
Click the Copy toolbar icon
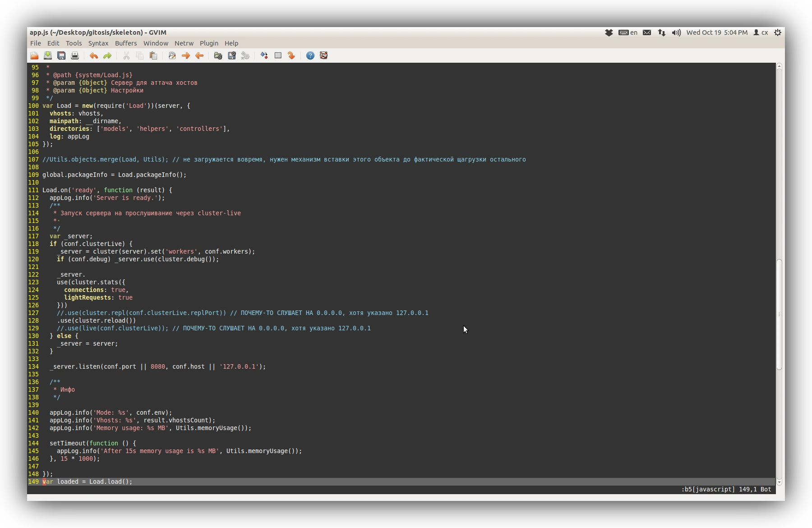click(x=140, y=56)
